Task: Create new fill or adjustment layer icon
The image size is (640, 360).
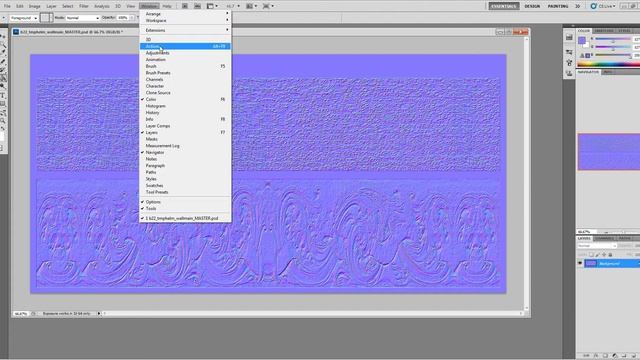Action: 615,356
